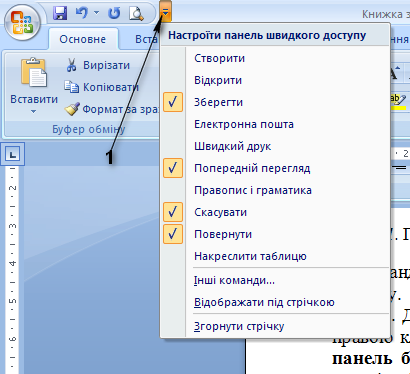
Task: Click the highlight color marker icon
Action: click(398, 101)
